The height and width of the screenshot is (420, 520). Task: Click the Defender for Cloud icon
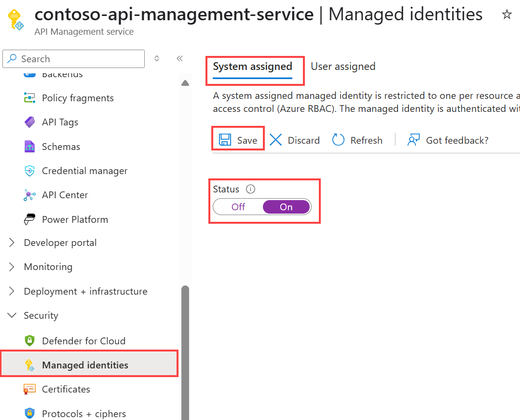coord(30,340)
